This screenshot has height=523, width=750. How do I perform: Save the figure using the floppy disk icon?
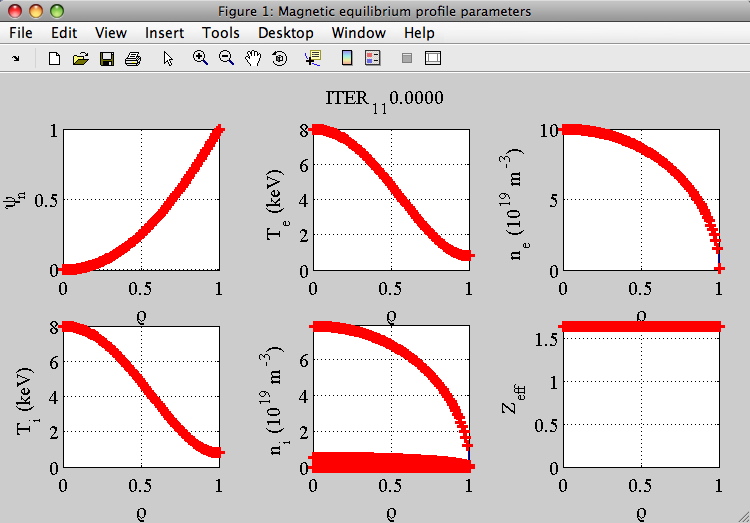(107, 59)
